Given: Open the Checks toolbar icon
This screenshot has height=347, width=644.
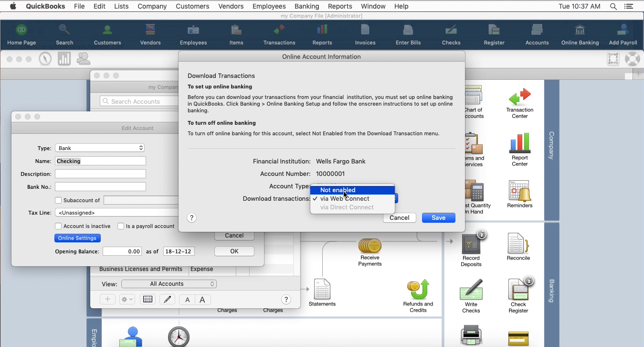Looking at the screenshot, I should click(451, 34).
